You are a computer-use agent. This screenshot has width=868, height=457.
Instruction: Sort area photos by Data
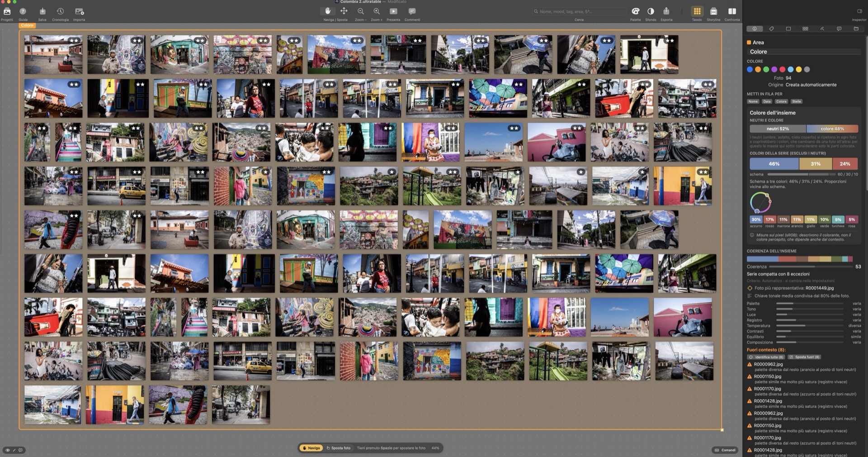pyautogui.click(x=767, y=101)
